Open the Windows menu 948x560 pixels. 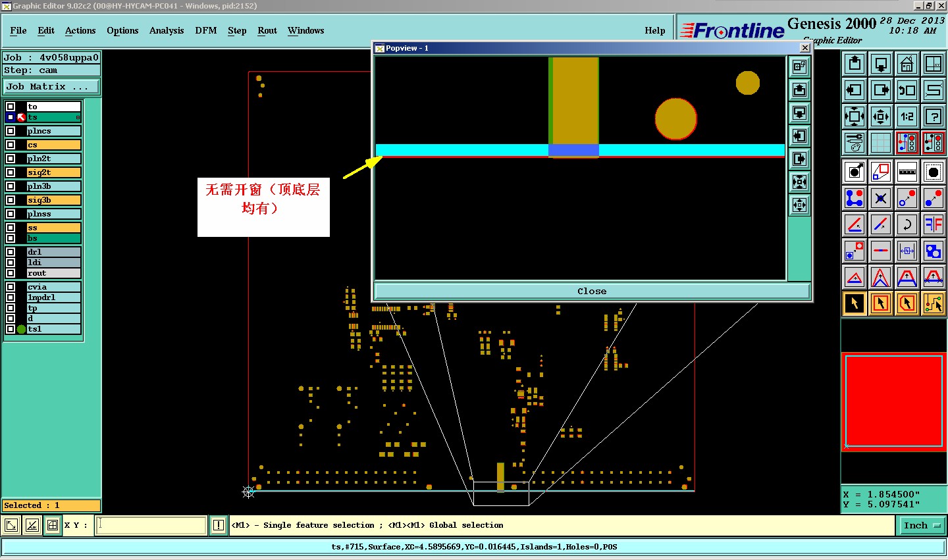[306, 30]
